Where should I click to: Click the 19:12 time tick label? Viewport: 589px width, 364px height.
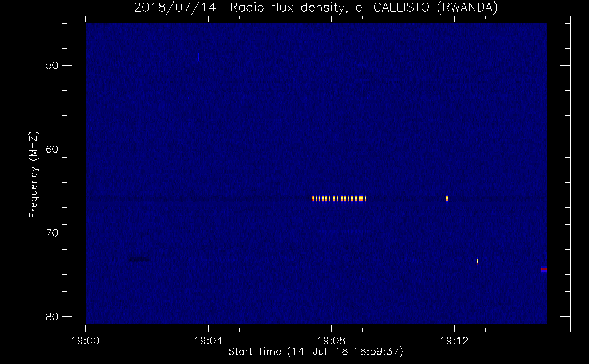(x=454, y=341)
